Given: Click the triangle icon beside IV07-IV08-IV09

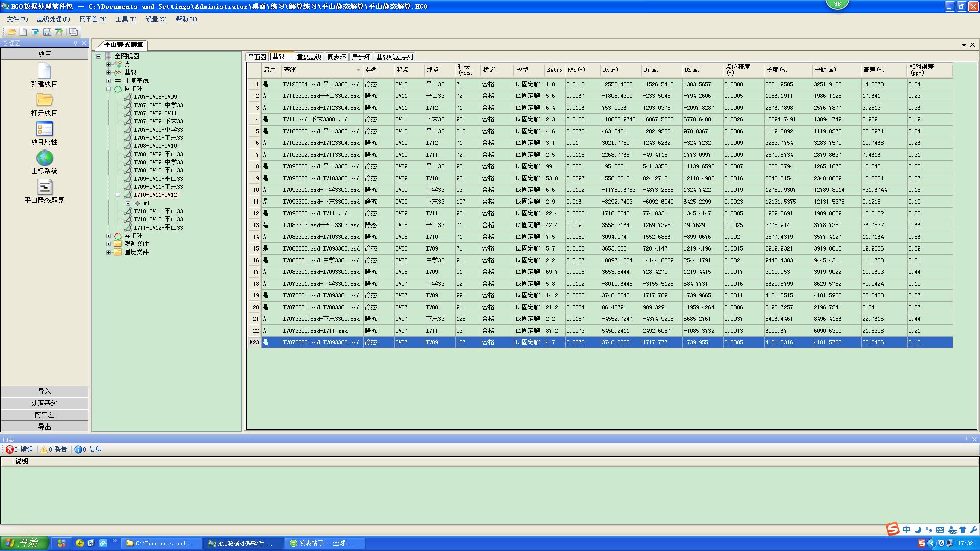Looking at the screenshot, I should coord(128,97).
